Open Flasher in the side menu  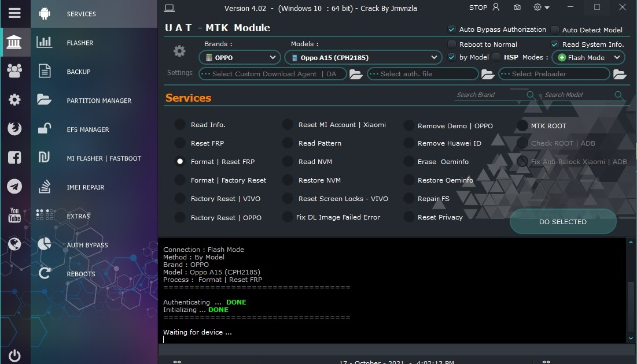pyautogui.click(x=94, y=43)
